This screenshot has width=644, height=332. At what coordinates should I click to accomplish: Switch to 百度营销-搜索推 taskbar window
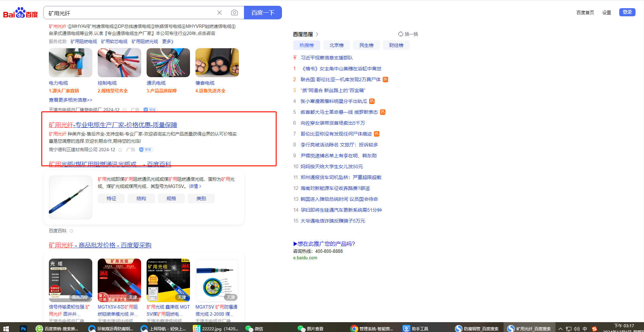pyautogui.click(x=57, y=329)
